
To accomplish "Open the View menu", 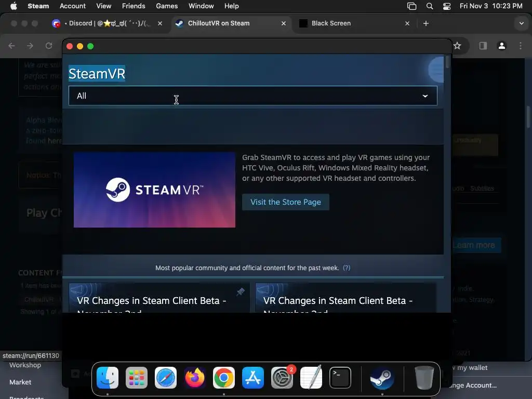I will click(x=103, y=6).
